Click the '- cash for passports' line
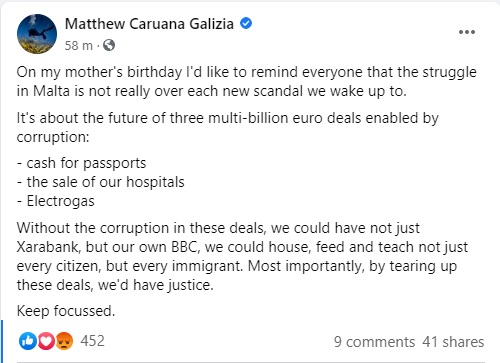The height and width of the screenshot is (363, 500). (x=81, y=163)
